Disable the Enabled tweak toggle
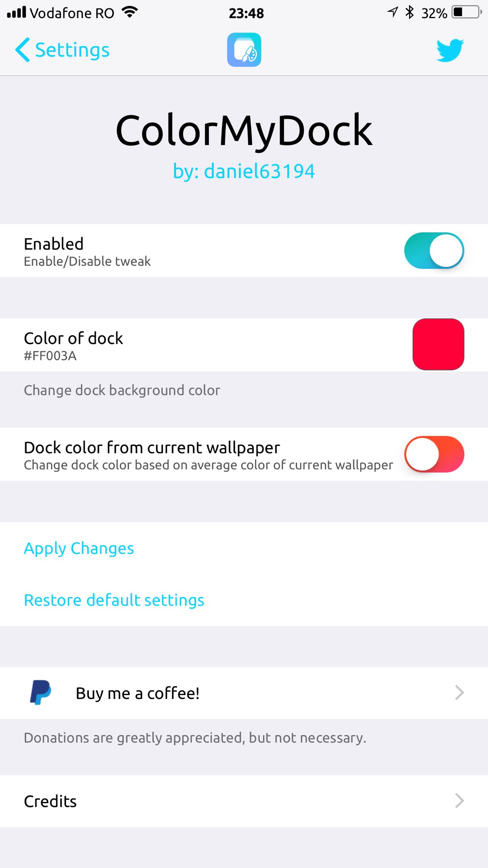 pyautogui.click(x=434, y=250)
